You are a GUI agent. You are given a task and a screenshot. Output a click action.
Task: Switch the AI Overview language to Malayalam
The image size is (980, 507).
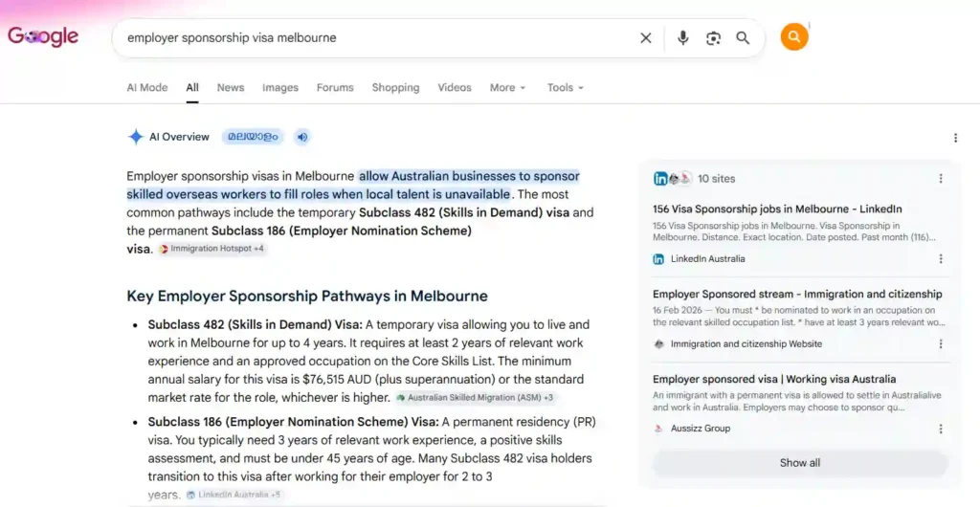[253, 137]
